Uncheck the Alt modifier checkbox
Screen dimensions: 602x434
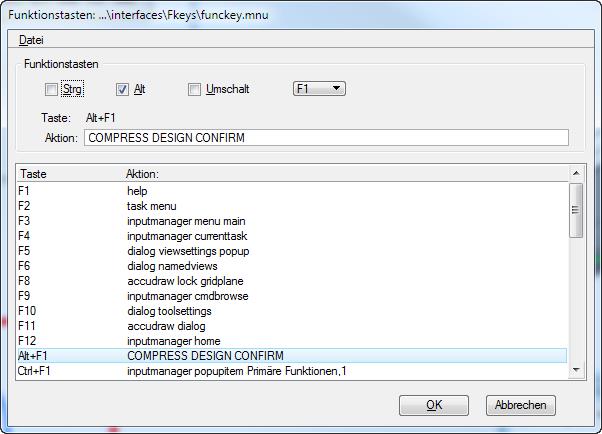tap(122, 89)
